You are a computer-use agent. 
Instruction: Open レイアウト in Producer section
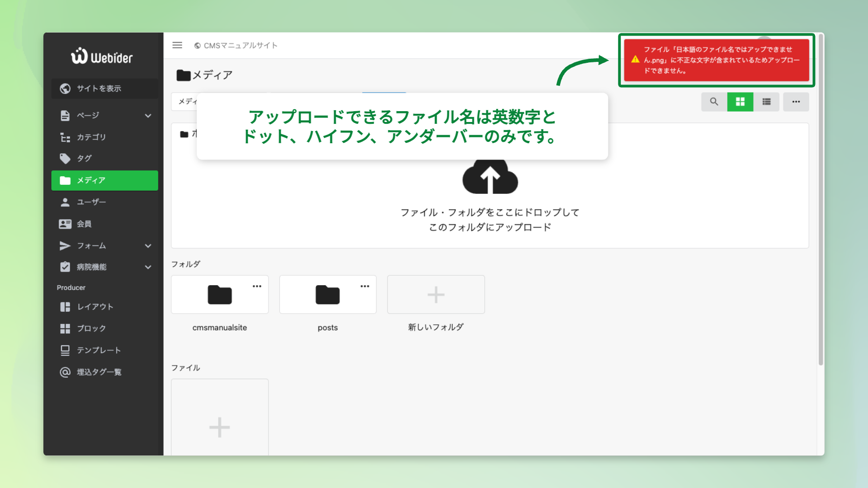coord(95,307)
